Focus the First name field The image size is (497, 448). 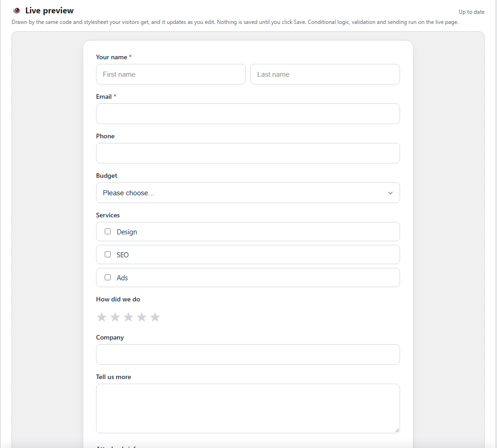point(170,74)
